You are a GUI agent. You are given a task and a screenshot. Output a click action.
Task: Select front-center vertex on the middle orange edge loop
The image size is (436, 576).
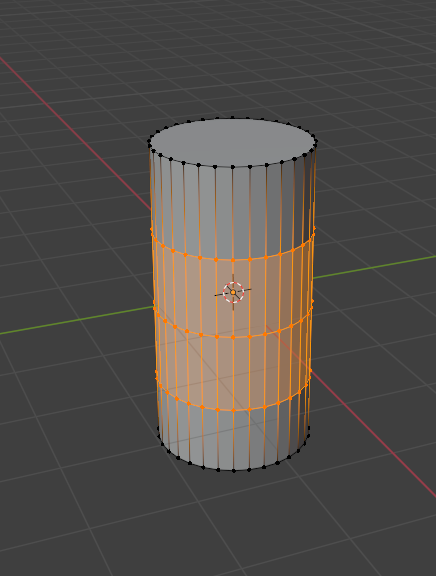pos(233,337)
